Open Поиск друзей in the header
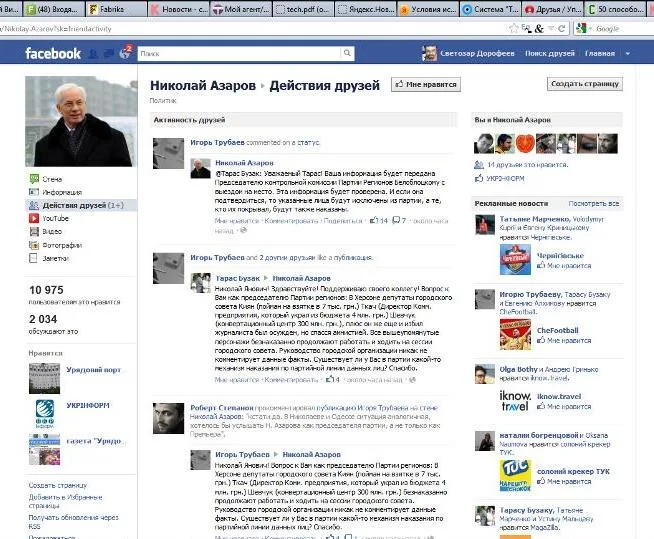 [549, 53]
